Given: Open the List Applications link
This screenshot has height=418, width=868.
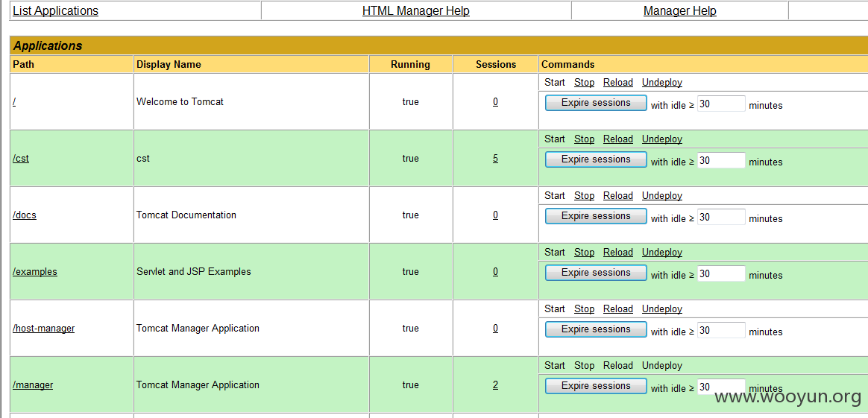Looking at the screenshot, I should pyautogui.click(x=55, y=10).
